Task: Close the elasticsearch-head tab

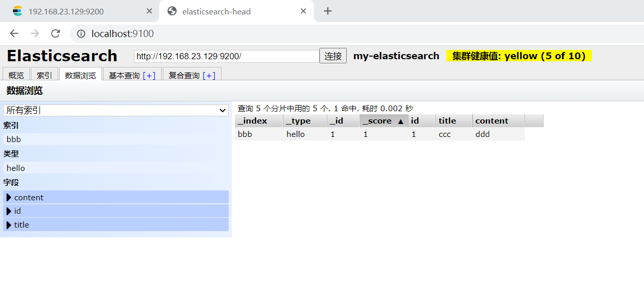Action: 303,11
